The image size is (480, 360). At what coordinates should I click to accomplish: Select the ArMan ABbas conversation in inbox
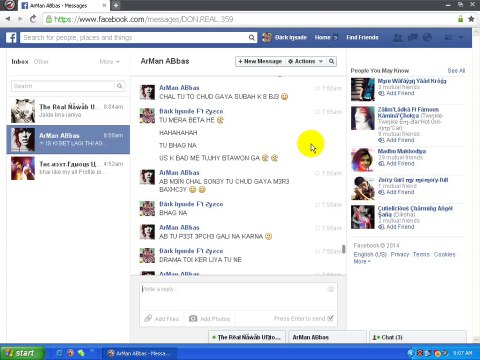click(x=68, y=140)
